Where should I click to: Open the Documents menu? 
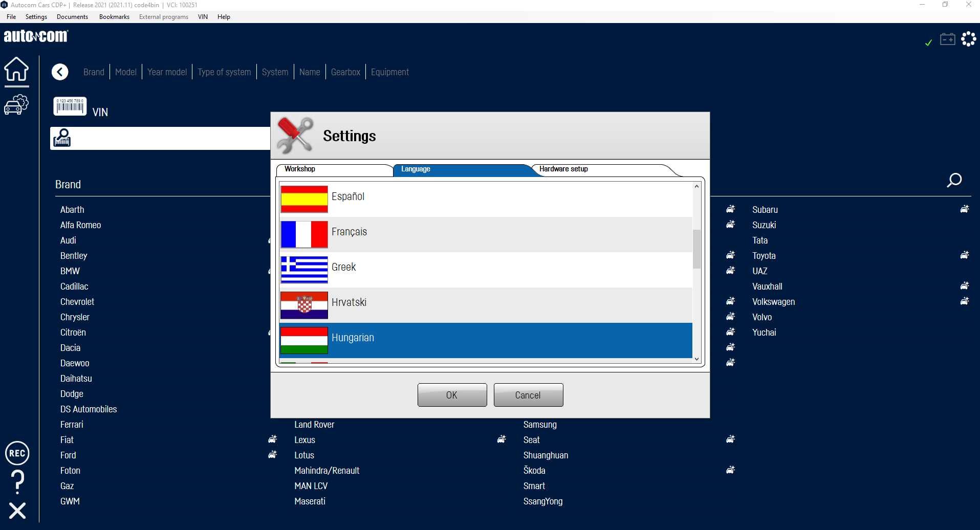pos(72,17)
